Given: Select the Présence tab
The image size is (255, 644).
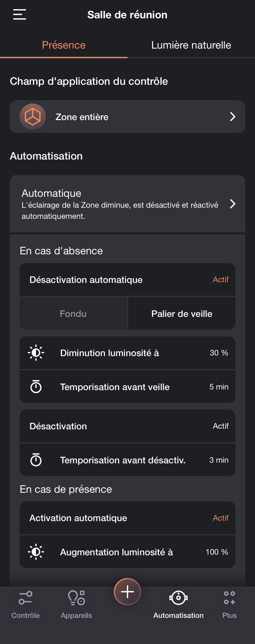Looking at the screenshot, I should 64,45.
